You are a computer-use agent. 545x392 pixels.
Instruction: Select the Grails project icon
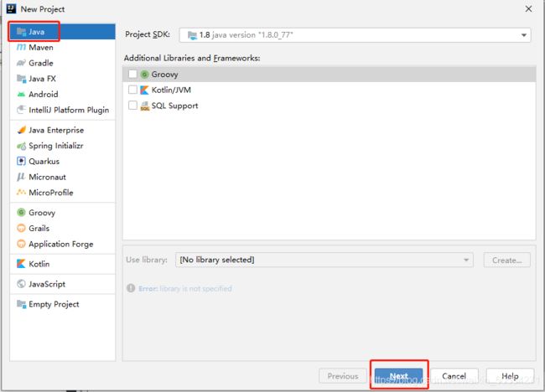tap(21, 228)
